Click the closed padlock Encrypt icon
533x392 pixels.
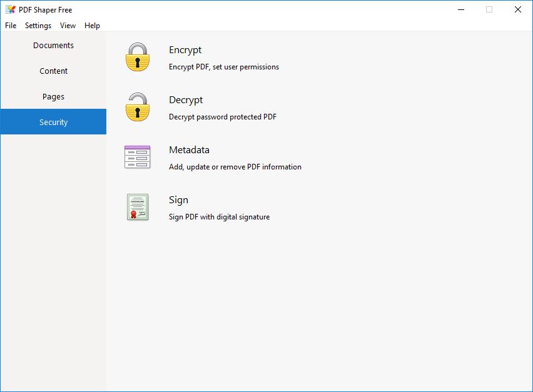(138, 57)
